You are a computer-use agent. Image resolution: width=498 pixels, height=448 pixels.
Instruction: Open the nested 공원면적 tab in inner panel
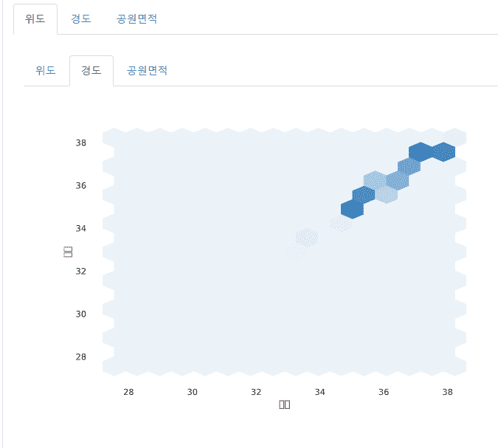tap(148, 71)
